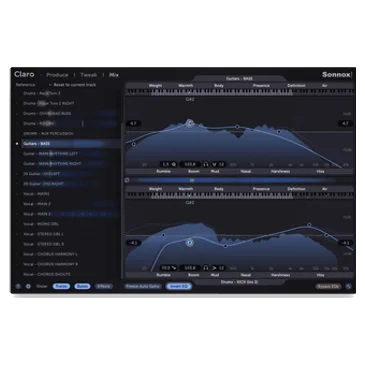Click the lower EQ 70.0 filter value field
Image resolution: width=365 pixels, height=365 pixels.
click(x=169, y=268)
